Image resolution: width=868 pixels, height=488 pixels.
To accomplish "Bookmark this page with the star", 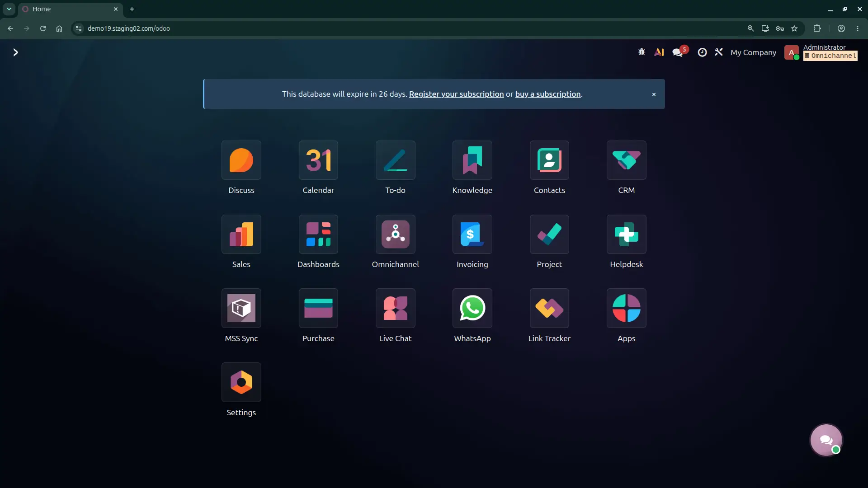I will 794,28.
